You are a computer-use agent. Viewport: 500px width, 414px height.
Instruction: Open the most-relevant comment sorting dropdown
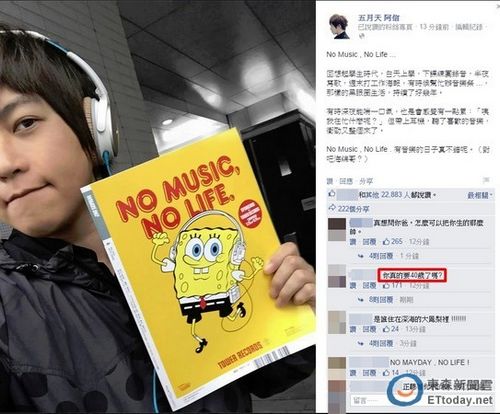coord(480,195)
